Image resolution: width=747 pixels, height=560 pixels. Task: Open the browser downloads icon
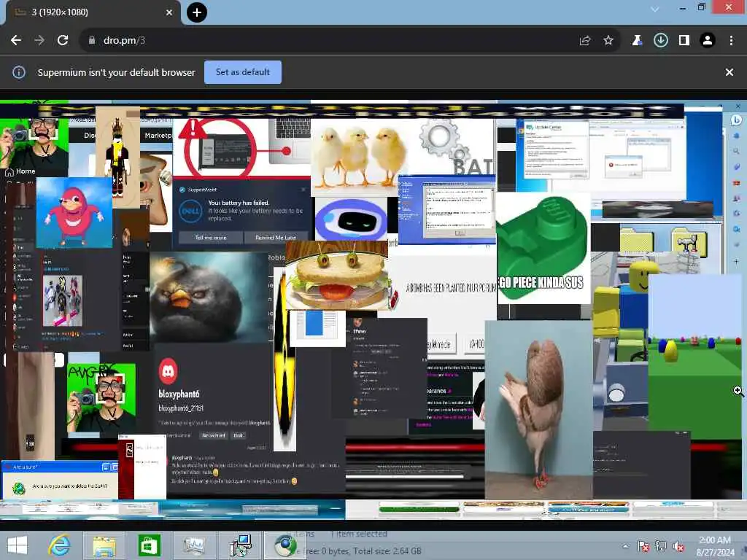[660, 41]
